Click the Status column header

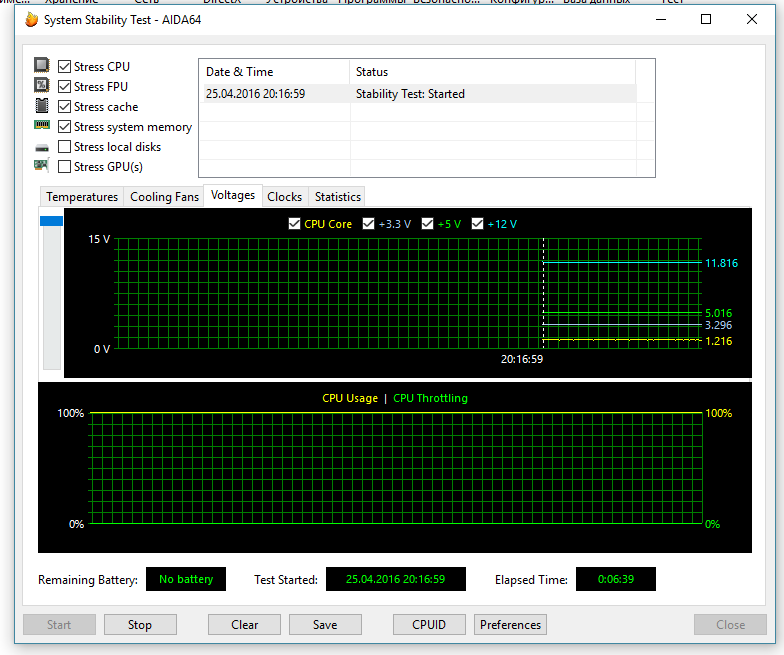(x=492, y=72)
